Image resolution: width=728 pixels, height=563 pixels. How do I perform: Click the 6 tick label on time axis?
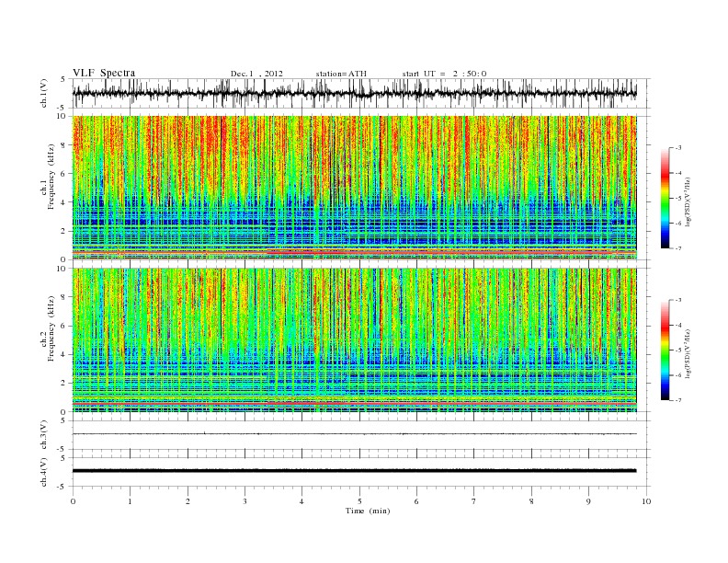[416, 501]
